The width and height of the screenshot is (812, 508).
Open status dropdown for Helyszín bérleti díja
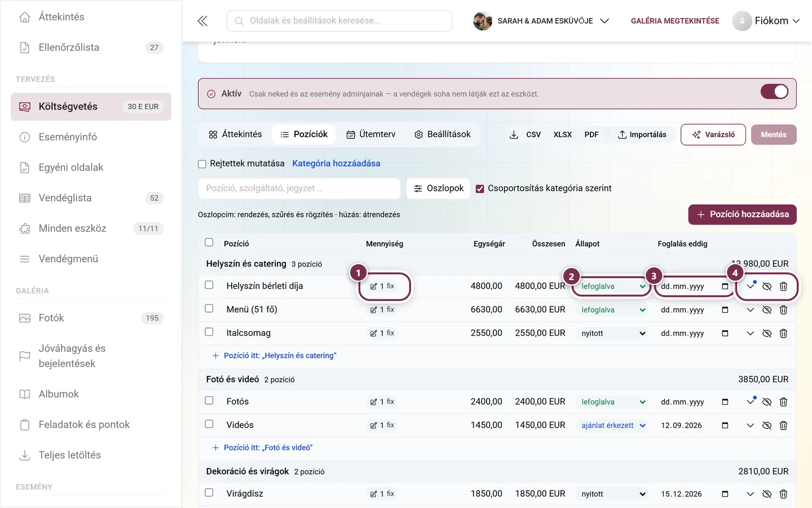click(612, 287)
